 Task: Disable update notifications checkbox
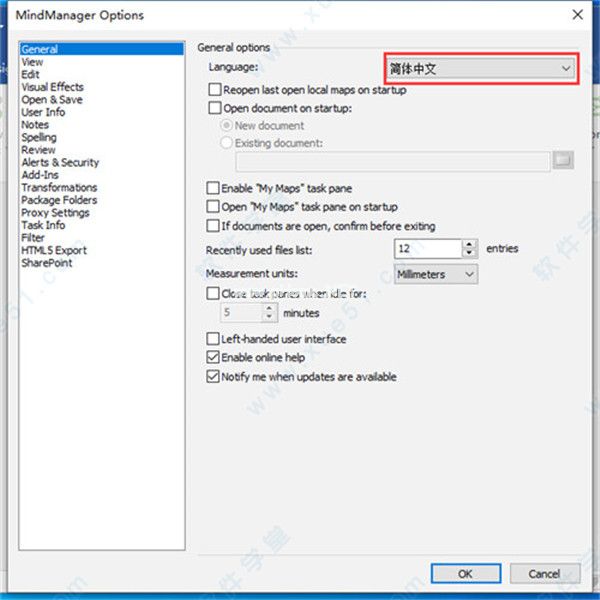pyautogui.click(x=213, y=377)
